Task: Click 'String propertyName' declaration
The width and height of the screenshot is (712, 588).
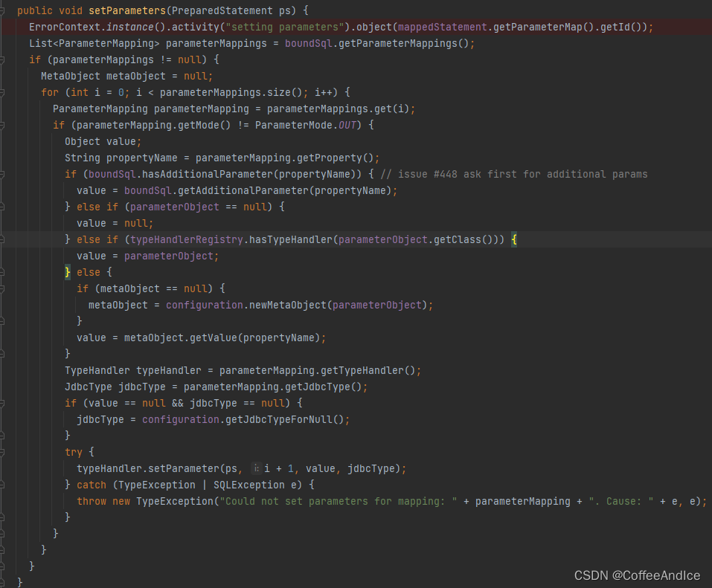Action: 121,158
